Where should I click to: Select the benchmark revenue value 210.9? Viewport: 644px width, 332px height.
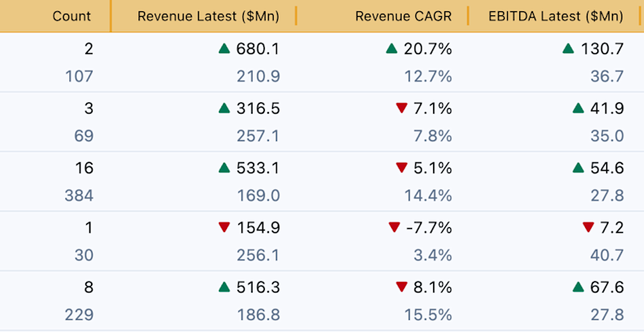pos(258,77)
